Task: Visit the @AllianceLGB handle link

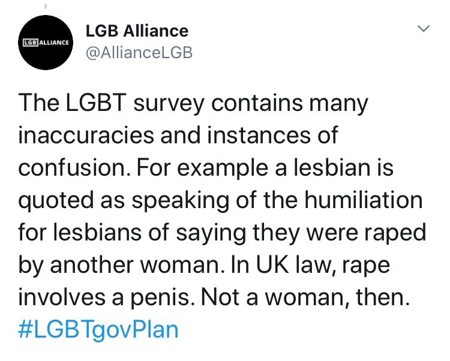Action: pyautogui.click(x=139, y=53)
